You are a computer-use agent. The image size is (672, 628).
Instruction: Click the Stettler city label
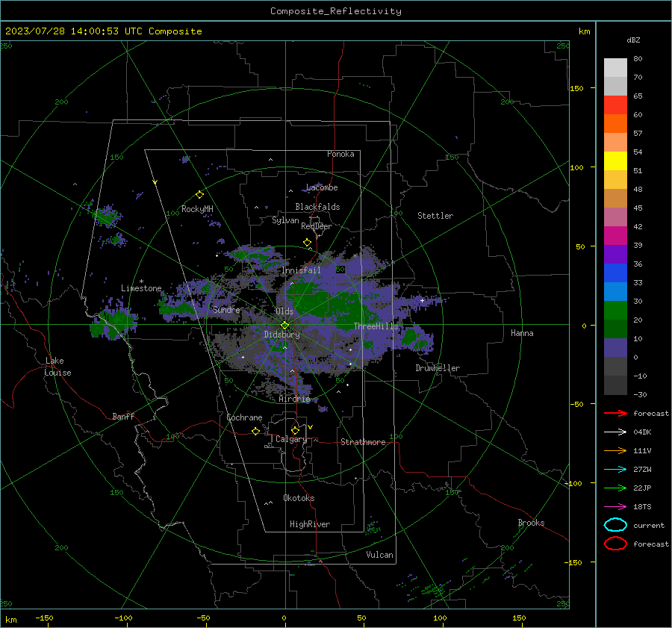[435, 216]
